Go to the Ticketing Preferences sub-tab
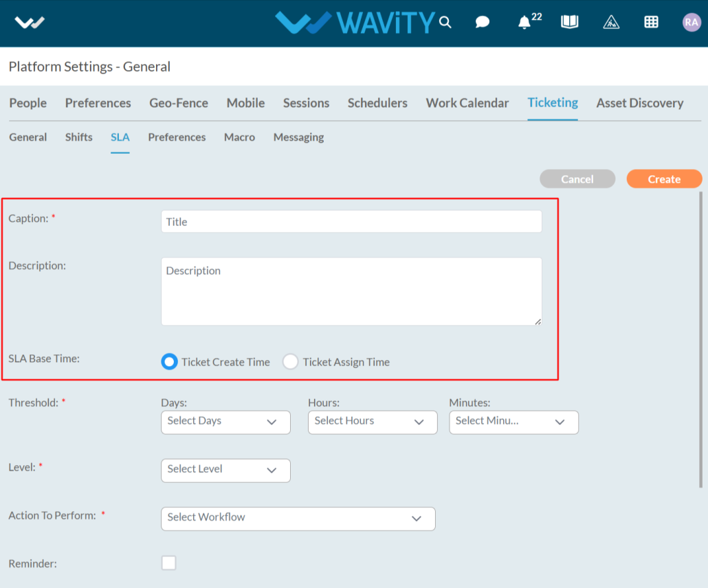 coord(177,137)
